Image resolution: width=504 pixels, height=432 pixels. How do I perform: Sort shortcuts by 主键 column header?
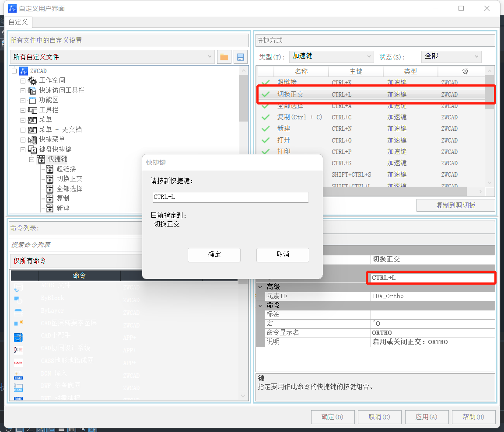356,72
